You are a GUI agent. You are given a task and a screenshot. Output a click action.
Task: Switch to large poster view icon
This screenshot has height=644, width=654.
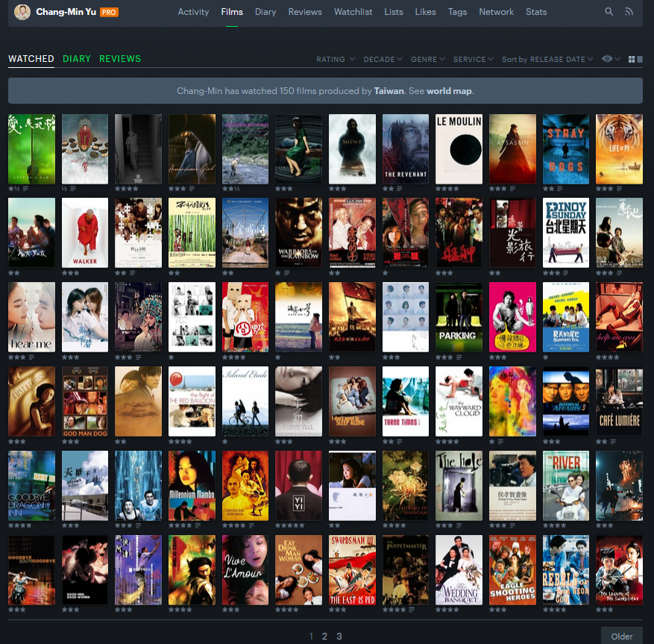(640, 59)
